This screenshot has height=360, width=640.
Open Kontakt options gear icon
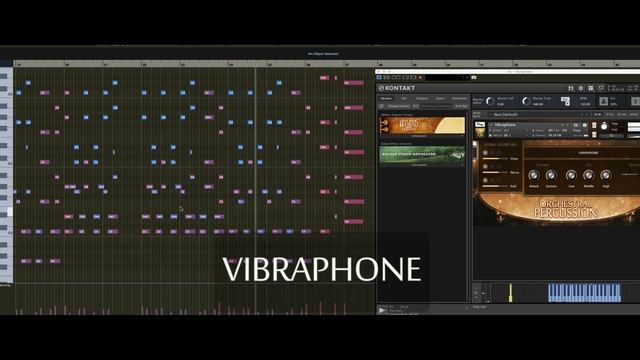[581, 88]
